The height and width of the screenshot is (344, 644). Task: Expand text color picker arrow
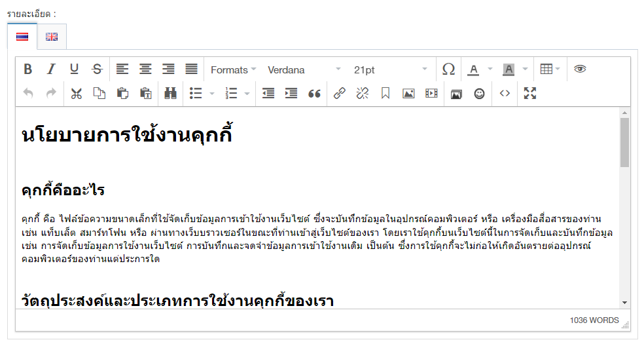tap(490, 69)
